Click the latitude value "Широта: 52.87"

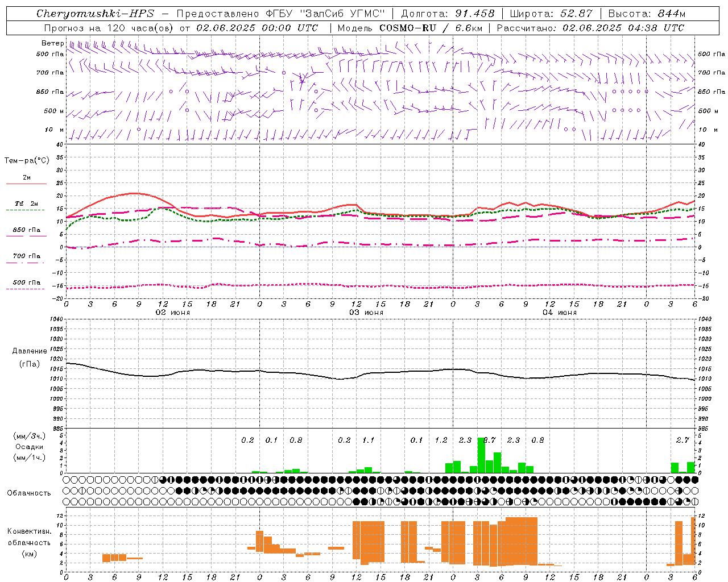coord(551,14)
